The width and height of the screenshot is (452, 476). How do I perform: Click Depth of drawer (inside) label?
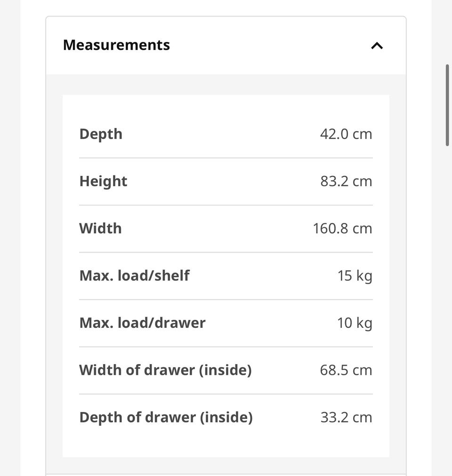click(166, 417)
